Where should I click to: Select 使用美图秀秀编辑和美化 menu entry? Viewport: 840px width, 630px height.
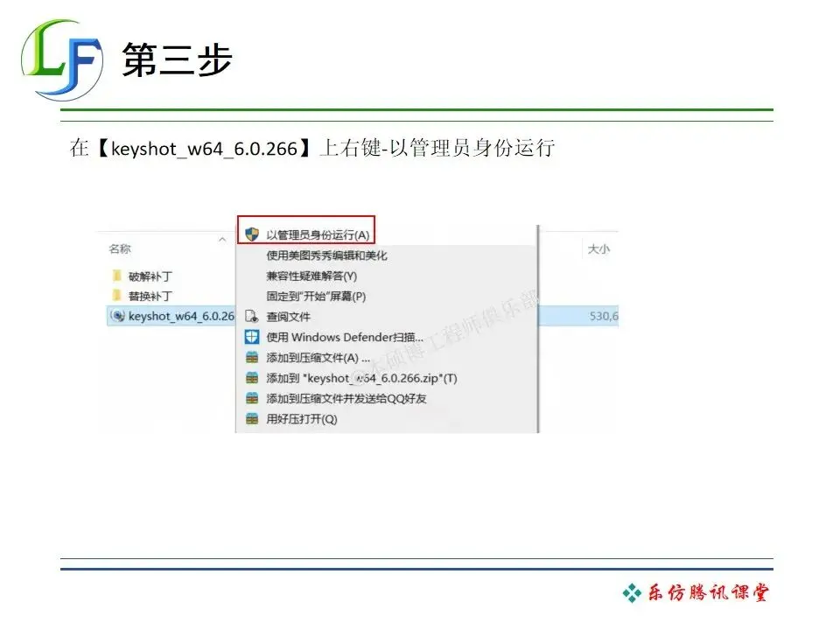tap(326, 255)
